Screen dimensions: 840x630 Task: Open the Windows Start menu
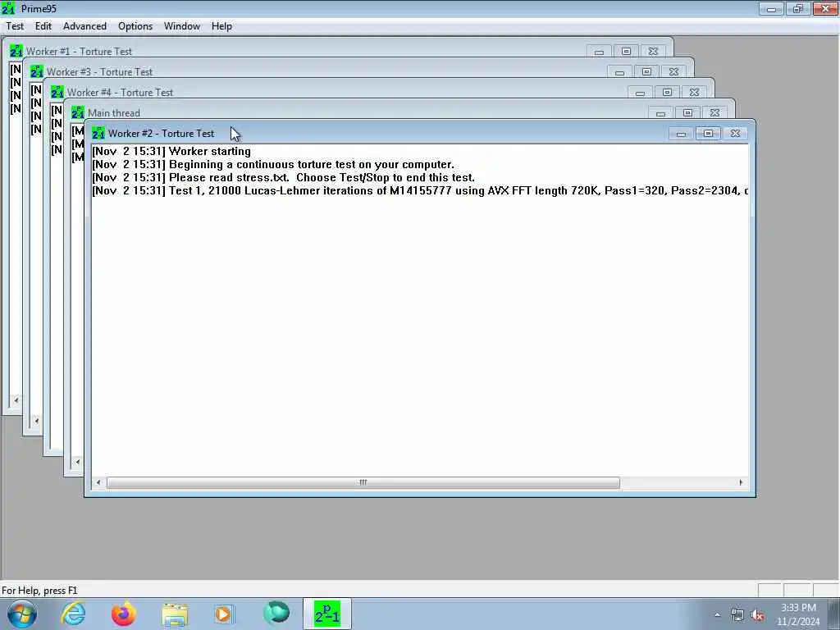21,614
